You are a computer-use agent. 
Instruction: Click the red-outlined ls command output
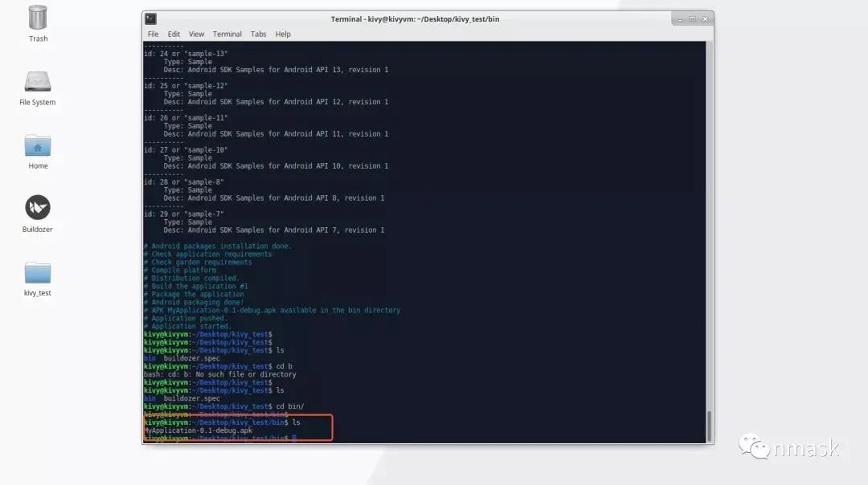237,426
